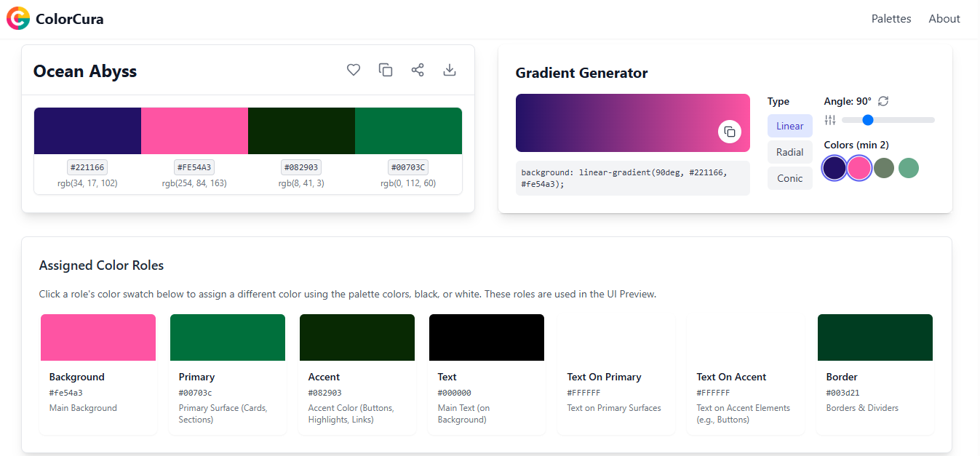Click the linear-gradient CSS code box
This screenshot has width=980, height=456.
632,178
